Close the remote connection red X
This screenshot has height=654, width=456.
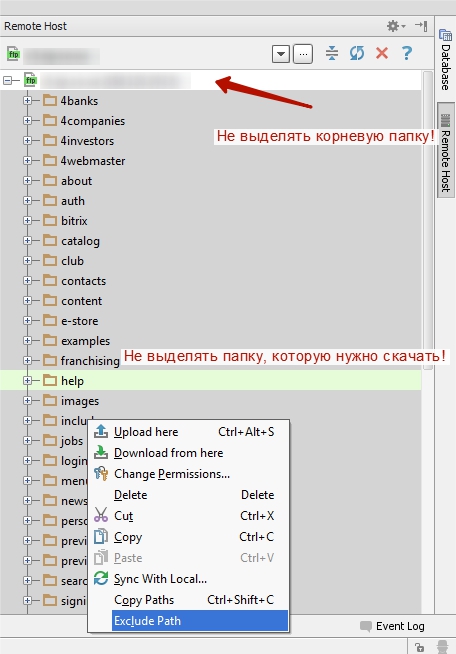coord(382,53)
